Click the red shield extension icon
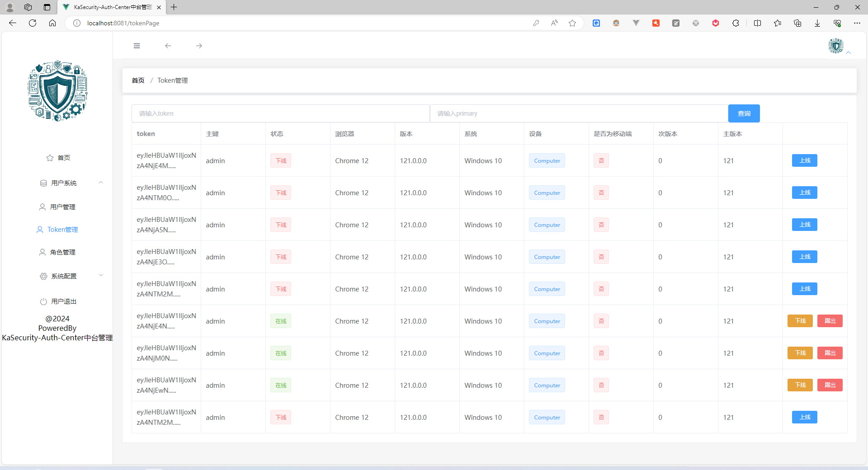 [x=716, y=23]
